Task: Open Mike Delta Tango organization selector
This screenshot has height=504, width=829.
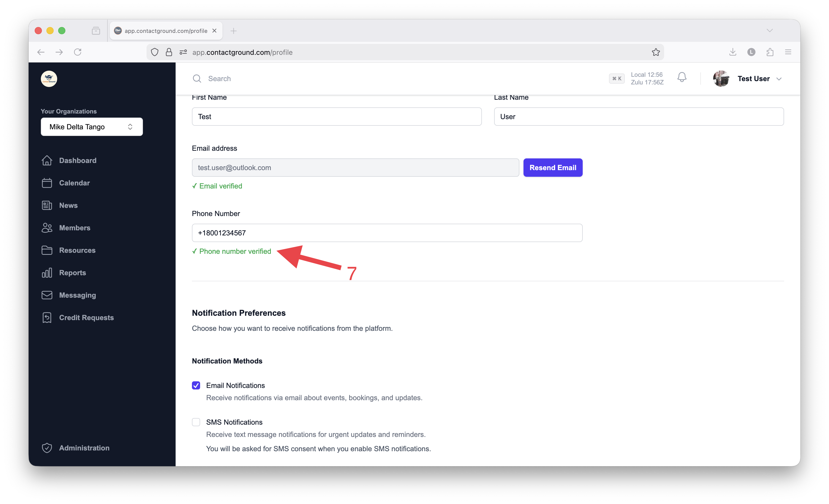Action: click(x=92, y=127)
